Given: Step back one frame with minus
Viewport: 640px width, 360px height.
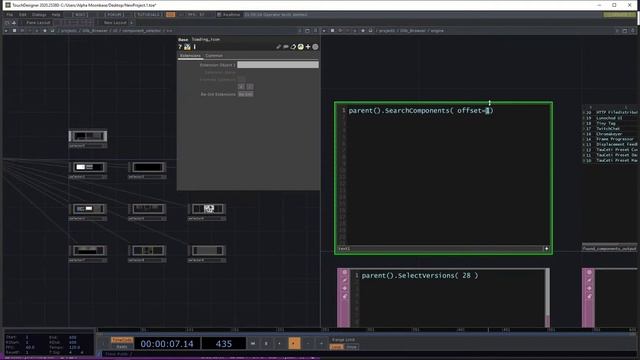Looking at the screenshot, I should tap(308, 344).
